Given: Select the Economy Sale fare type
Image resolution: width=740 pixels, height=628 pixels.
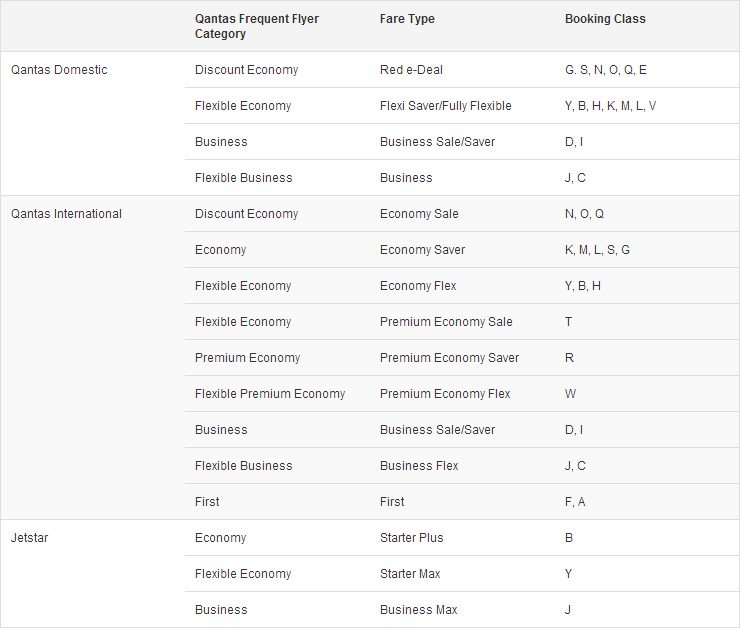Looking at the screenshot, I should tap(419, 214).
